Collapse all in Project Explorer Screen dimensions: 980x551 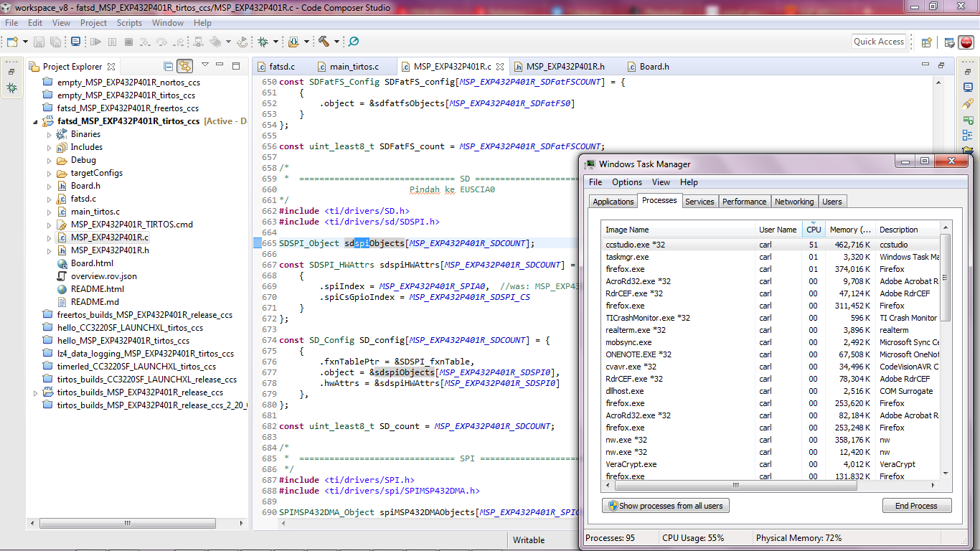click(x=169, y=66)
